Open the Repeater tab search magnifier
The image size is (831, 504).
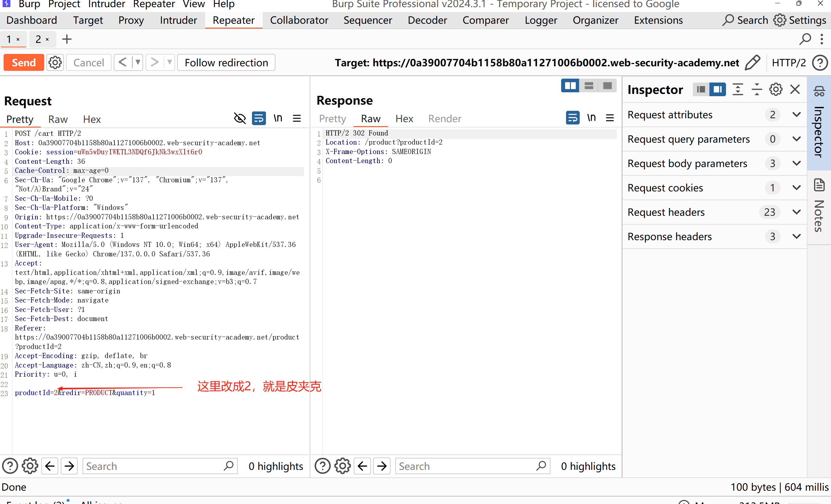point(805,39)
